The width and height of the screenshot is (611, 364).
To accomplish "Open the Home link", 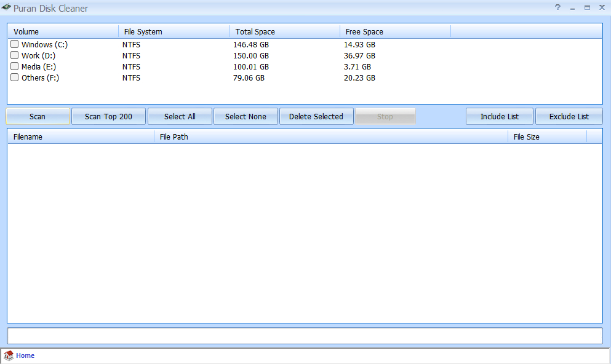I will pyautogui.click(x=25, y=355).
